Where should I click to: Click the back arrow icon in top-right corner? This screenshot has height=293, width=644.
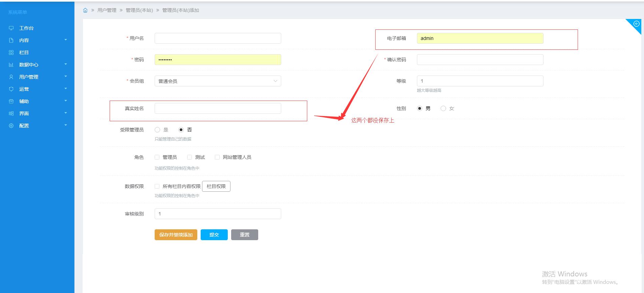636,24
